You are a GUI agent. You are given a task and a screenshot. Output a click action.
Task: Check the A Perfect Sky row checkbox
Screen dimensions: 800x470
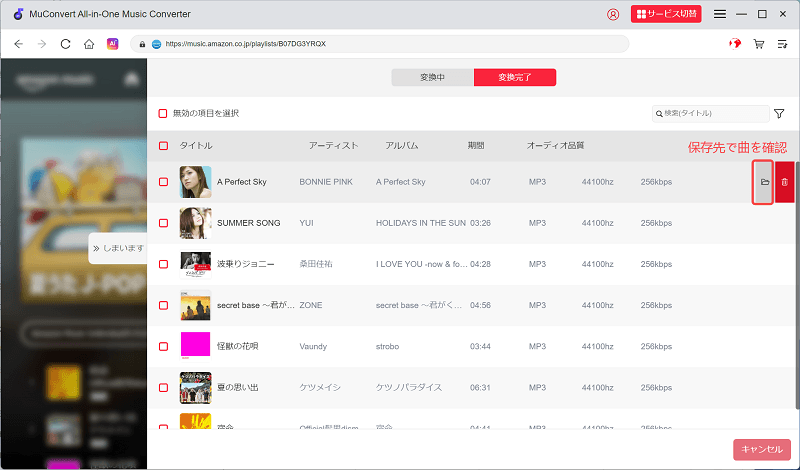click(x=163, y=182)
